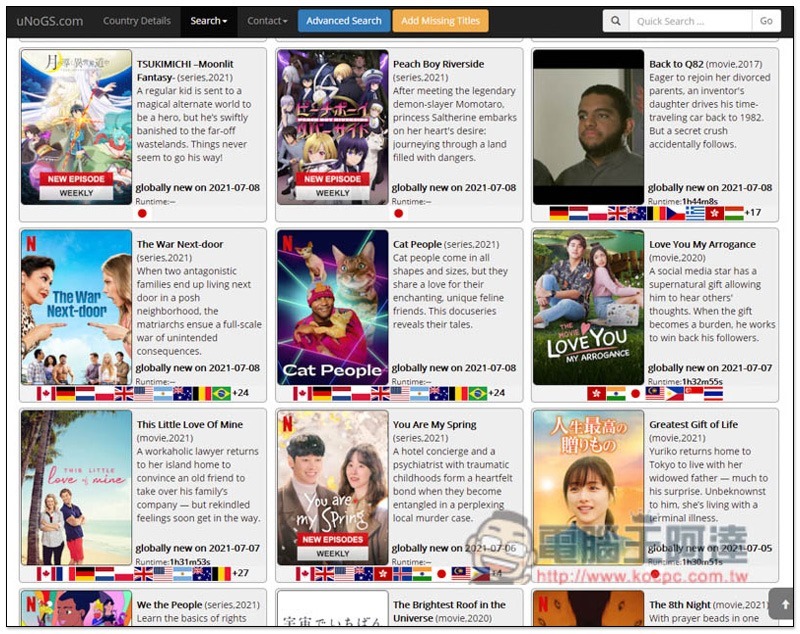Screen dimensions: 800x634
Task: Click the scroll-to-top arrow button
Action: click(x=785, y=604)
